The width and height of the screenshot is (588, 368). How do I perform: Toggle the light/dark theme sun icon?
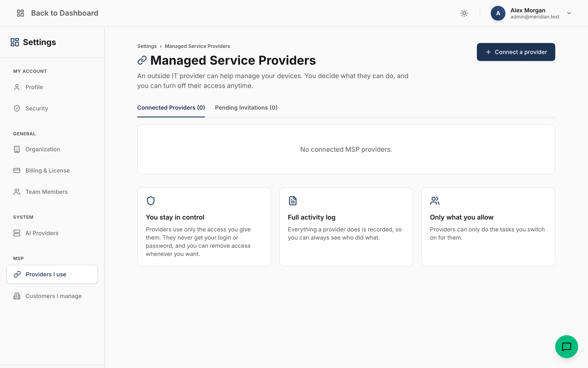464,13
